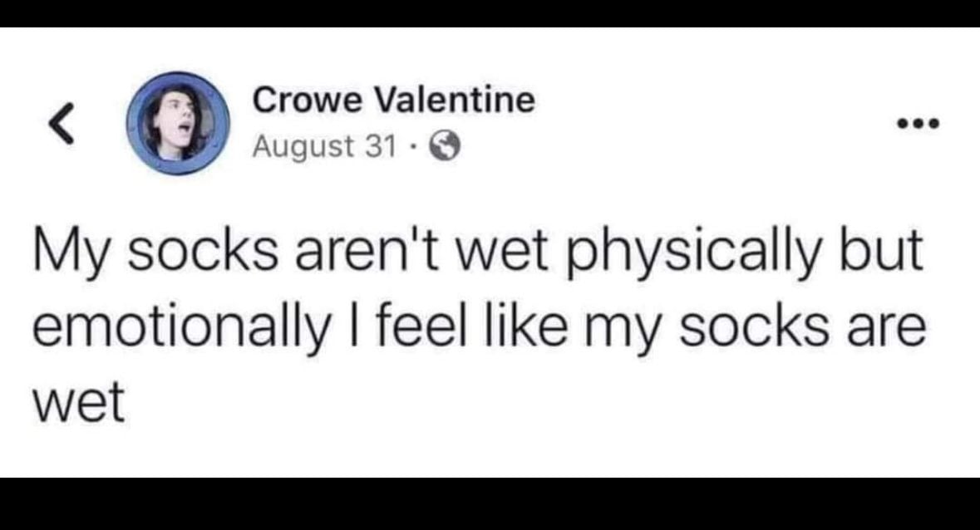This screenshot has width=980, height=530.
Task: Click the black bar above the post
Action: [x=490, y=12]
